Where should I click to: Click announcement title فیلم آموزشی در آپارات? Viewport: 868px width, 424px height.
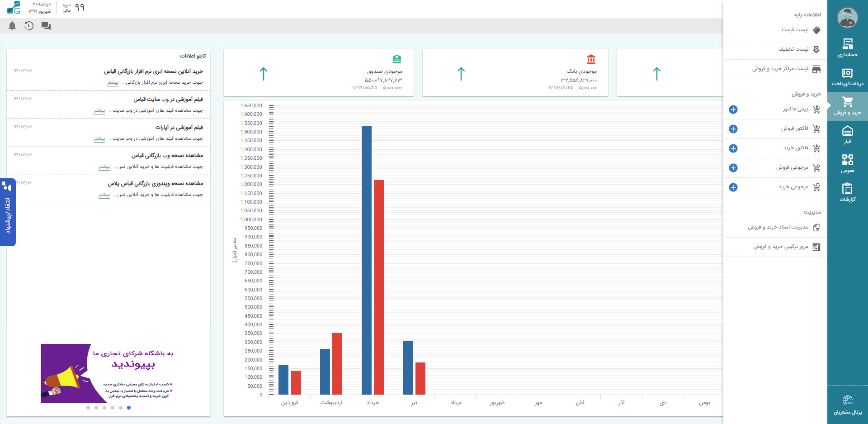[x=179, y=128]
